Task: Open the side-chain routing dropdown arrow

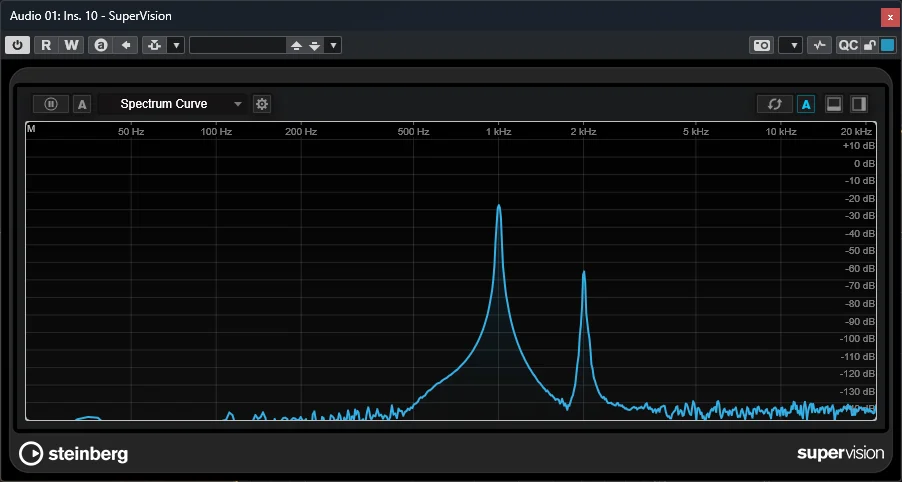Action: click(176, 45)
